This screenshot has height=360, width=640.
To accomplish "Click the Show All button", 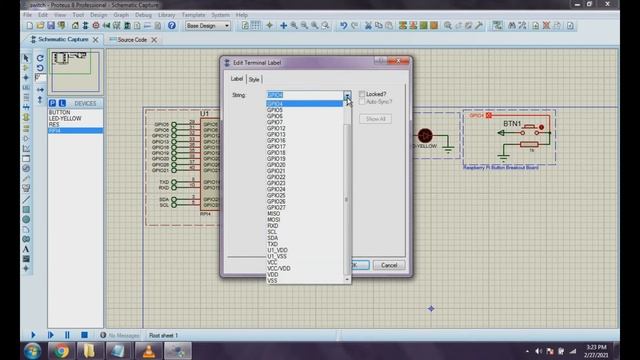I will [x=376, y=119].
